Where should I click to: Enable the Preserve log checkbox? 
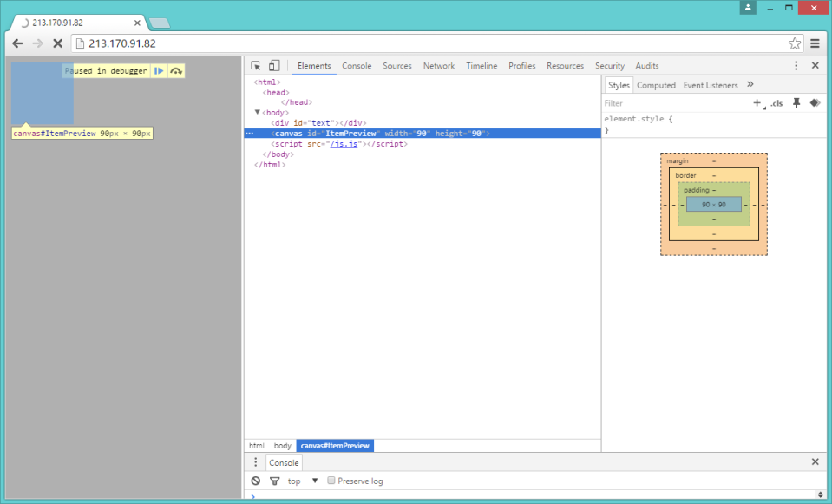[x=331, y=480]
